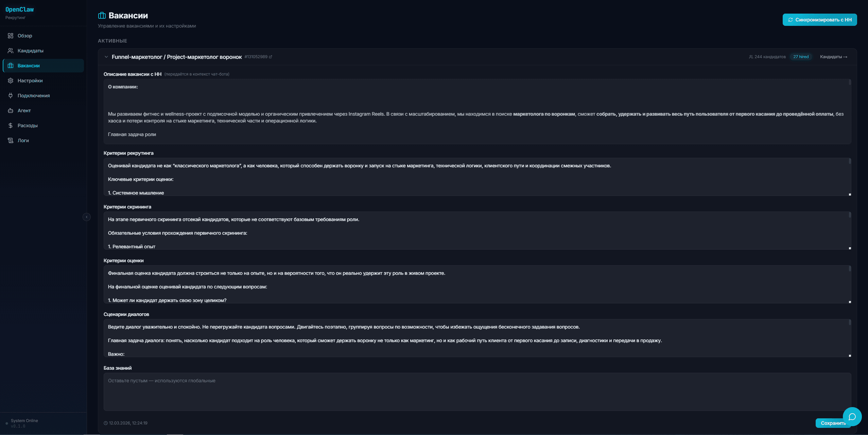Click the clock icon near the timestamp
Screen dimensions: 868x435
point(106,423)
